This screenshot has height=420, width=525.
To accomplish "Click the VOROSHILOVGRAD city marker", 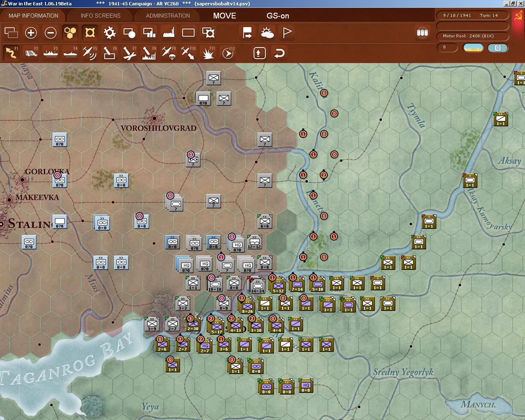I will (154, 119).
